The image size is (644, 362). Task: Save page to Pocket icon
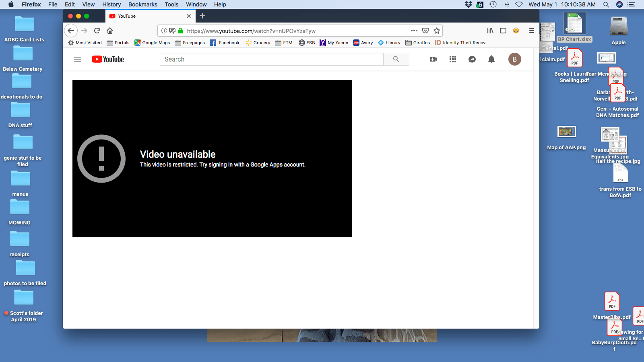point(425,31)
